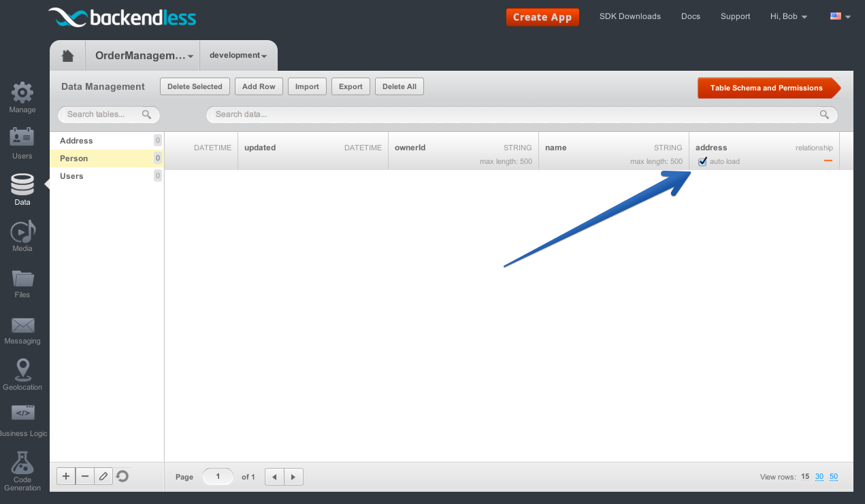865x504 pixels.
Task: Open the Code Generation flask icon
Action: 22,463
